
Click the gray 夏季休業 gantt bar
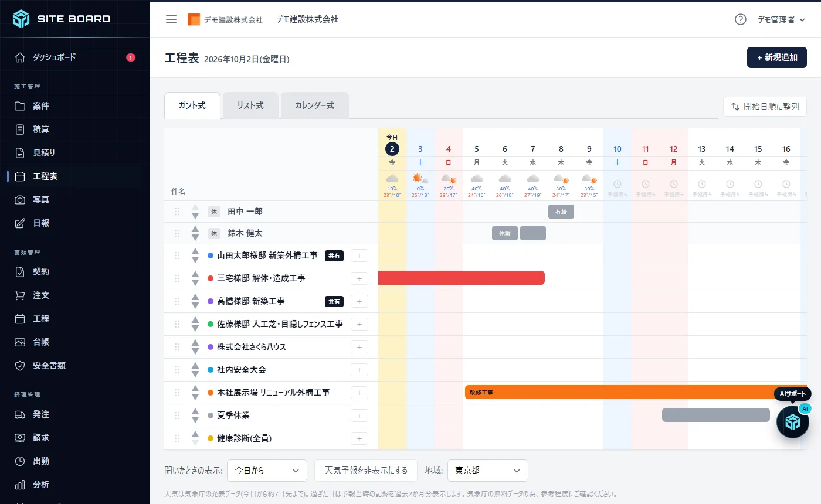click(x=716, y=415)
